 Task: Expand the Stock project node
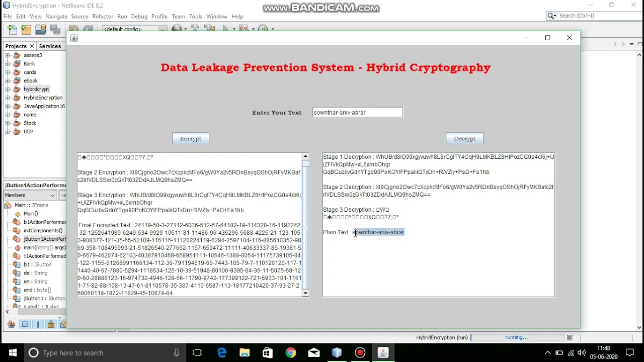8,123
